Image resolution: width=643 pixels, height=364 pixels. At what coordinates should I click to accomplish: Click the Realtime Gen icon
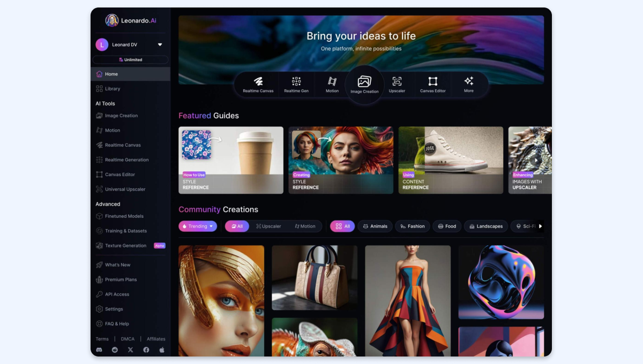pyautogui.click(x=296, y=82)
